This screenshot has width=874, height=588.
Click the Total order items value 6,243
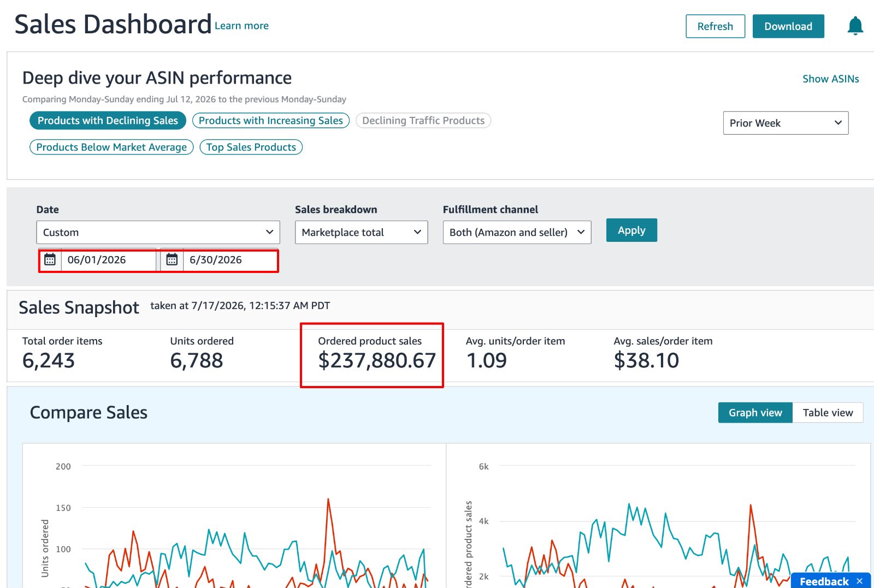tap(49, 360)
